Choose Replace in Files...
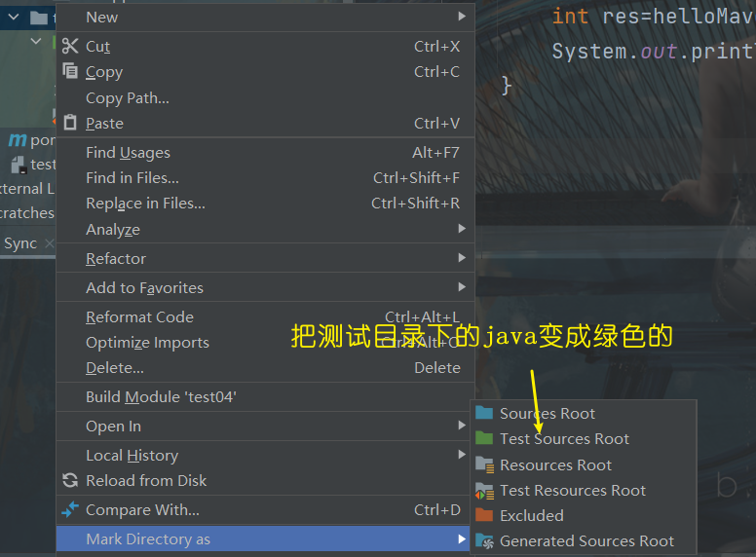 265,204
